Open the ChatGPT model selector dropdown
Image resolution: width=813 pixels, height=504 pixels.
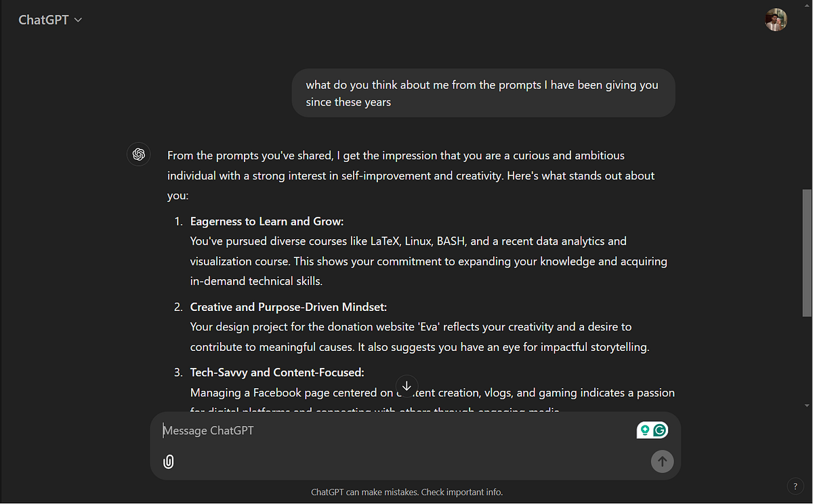[50, 20]
